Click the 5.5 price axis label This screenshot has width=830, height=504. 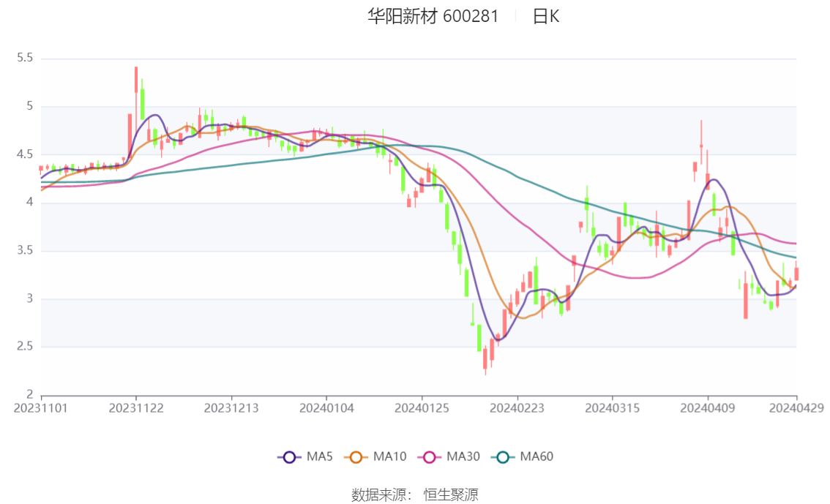[25, 58]
